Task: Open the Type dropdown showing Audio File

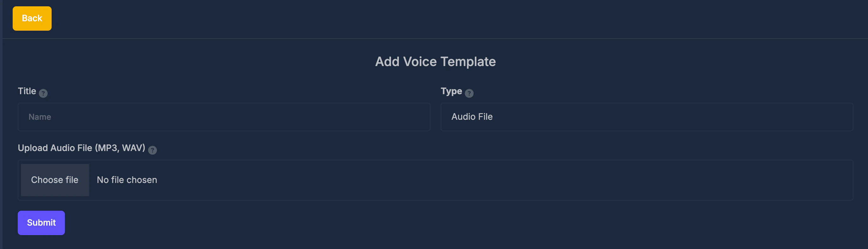Action: (x=645, y=117)
